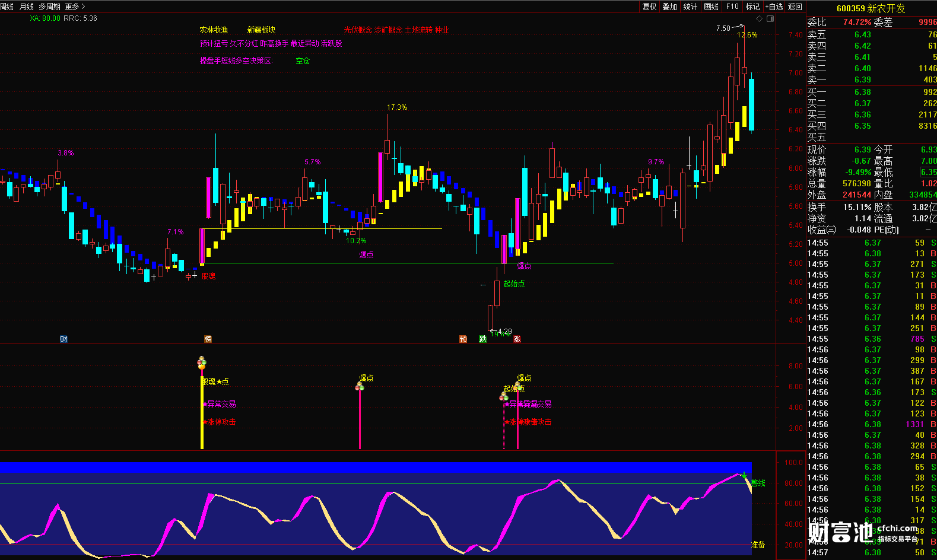This screenshot has height=560, width=937.
Task: Click the 卖三 ask price 6.41
Action: pyautogui.click(x=863, y=57)
